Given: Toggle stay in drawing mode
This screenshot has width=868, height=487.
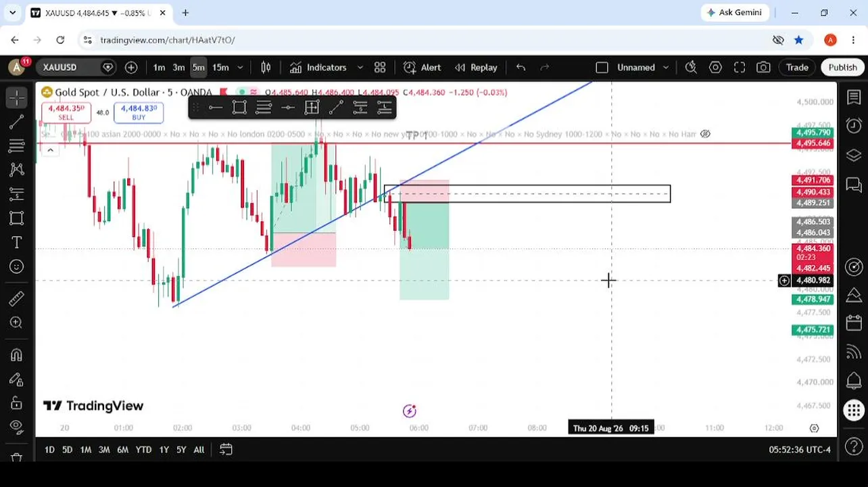Looking at the screenshot, I should (17, 379).
